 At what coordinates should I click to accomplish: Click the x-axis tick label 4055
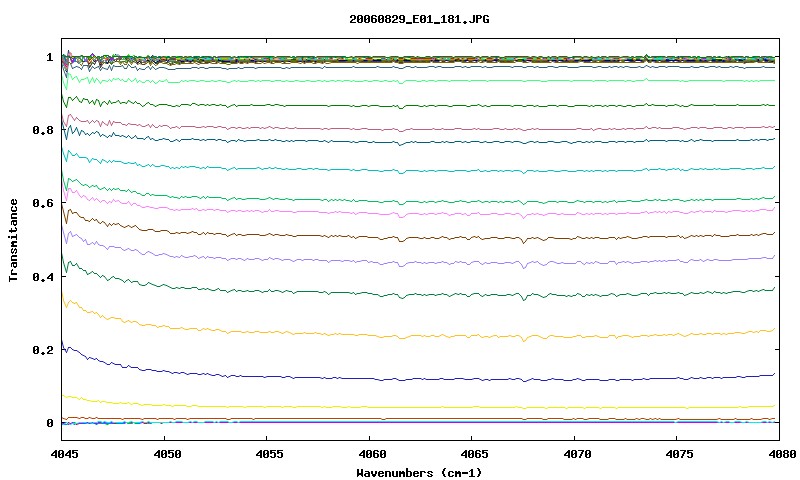coord(269,454)
